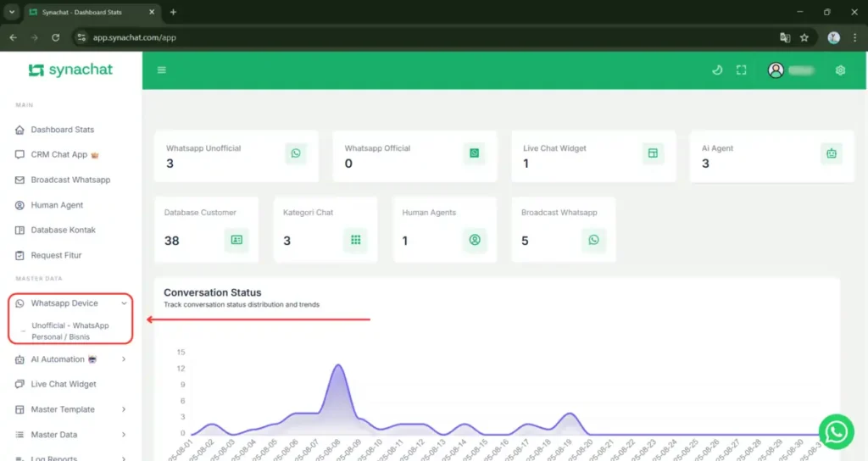Click the Database Customer card icon
Image resolution: width=868 pixels, height=461 pixels.
pos(236,240)
